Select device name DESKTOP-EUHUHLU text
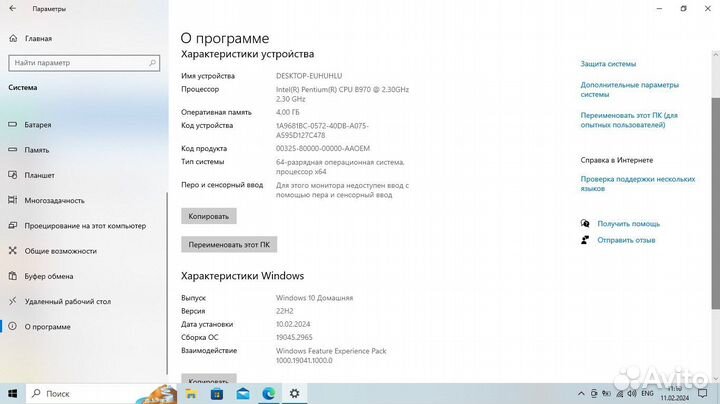The height and width of the screenshot is (404, 720). [309, 76]
